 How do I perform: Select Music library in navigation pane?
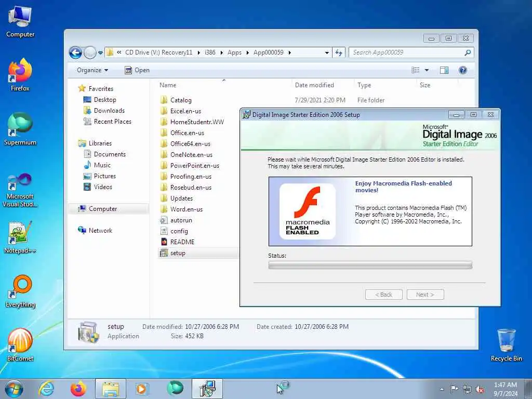(x=97, y=165)
